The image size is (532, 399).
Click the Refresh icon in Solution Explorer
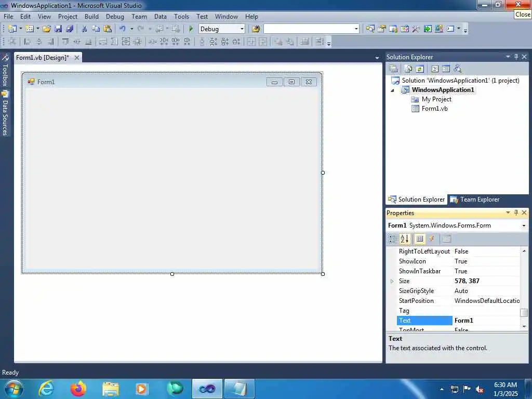[x=420, y=69]
